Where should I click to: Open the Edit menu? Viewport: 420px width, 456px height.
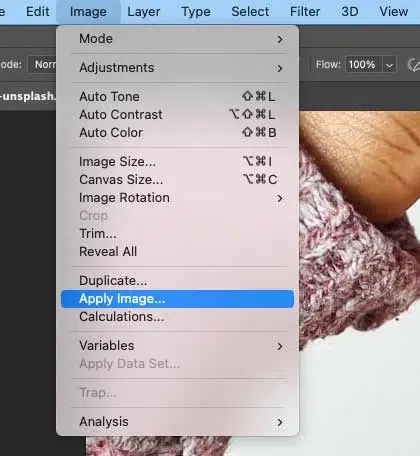[x=38, y=12]
